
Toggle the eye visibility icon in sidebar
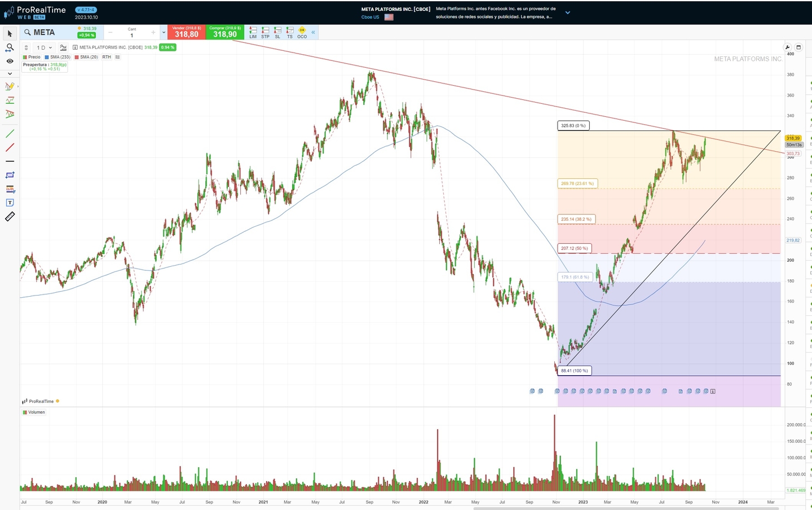[x=10, y=61]
